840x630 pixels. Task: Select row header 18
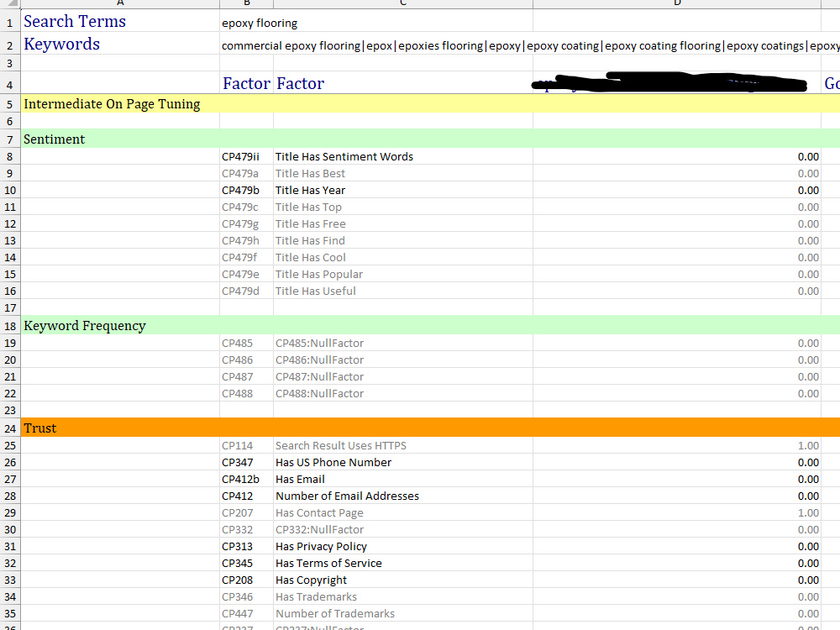[9, 326]
